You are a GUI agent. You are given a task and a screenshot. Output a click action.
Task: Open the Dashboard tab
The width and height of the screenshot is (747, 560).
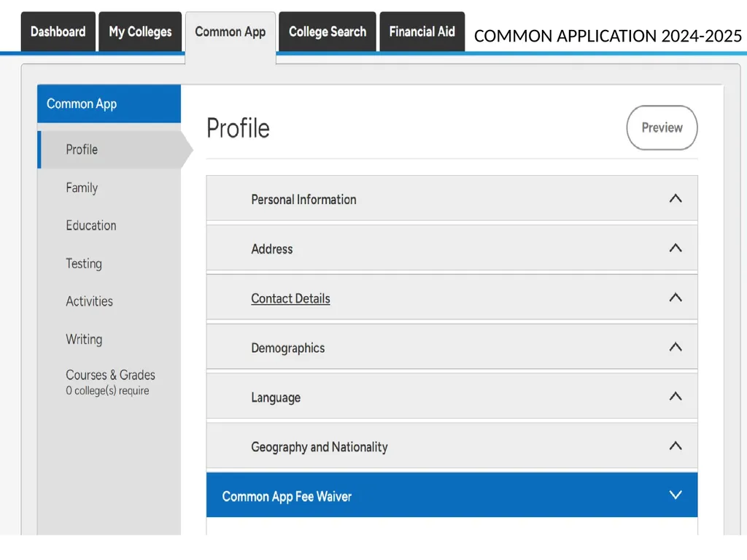tap(58, 31)
